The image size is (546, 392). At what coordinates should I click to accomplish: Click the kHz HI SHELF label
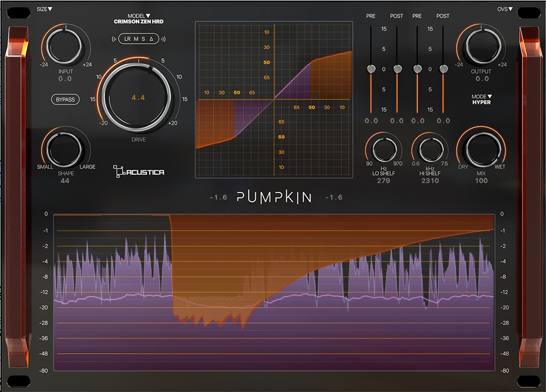430,171
